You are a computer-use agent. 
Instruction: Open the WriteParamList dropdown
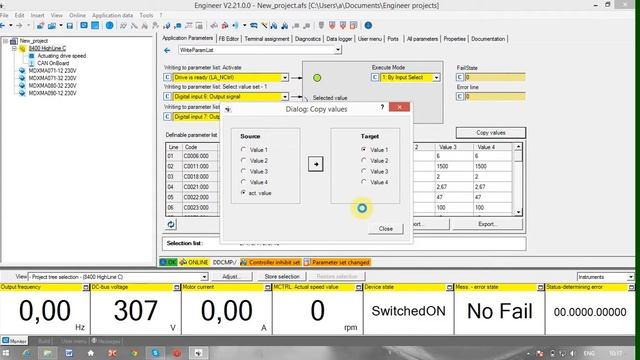pos(338,50)
